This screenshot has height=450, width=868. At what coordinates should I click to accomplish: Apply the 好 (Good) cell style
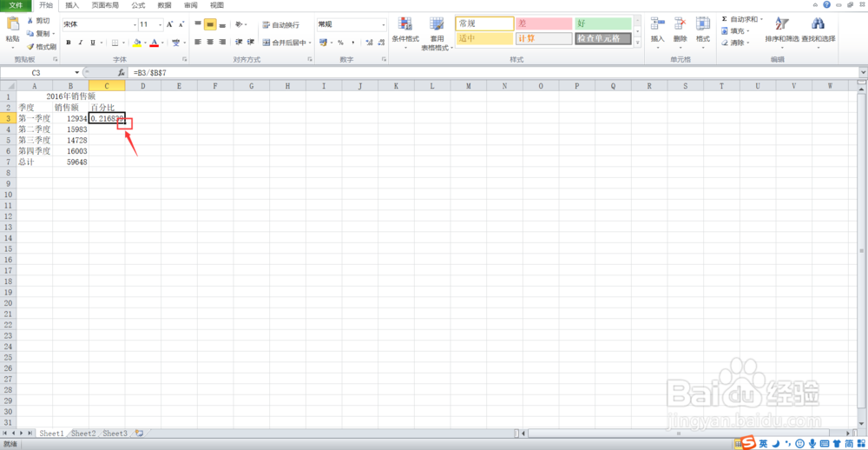(603, 23)
